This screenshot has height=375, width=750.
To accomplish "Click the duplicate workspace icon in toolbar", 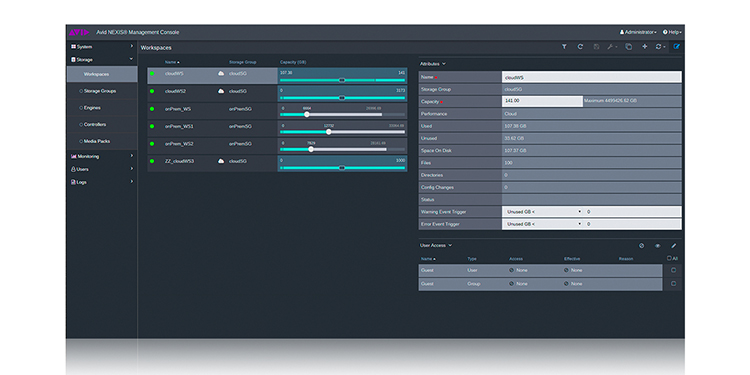I will (x=629, y=47).
